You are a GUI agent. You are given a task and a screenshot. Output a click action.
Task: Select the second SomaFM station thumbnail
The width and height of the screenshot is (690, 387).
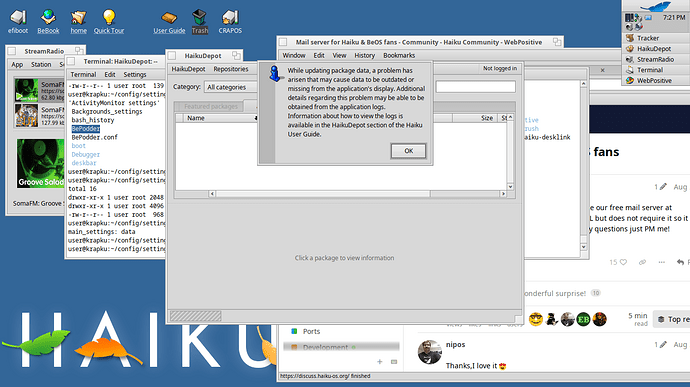26,115
